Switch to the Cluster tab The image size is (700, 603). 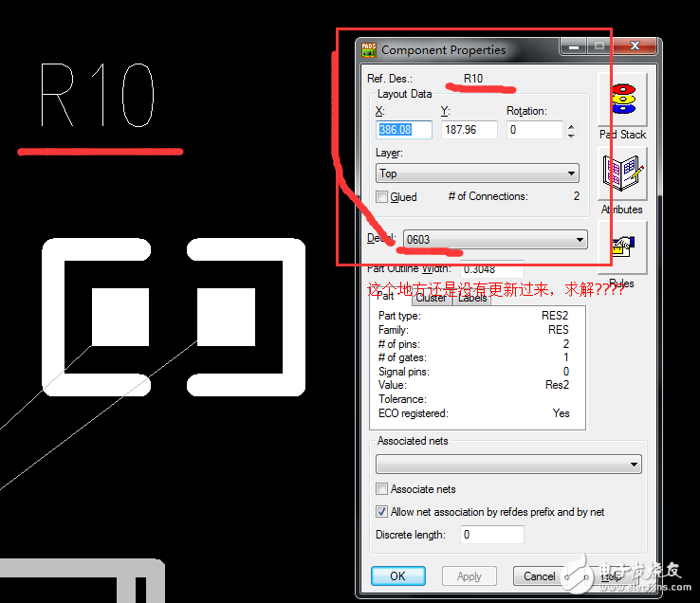coord(431,298)
